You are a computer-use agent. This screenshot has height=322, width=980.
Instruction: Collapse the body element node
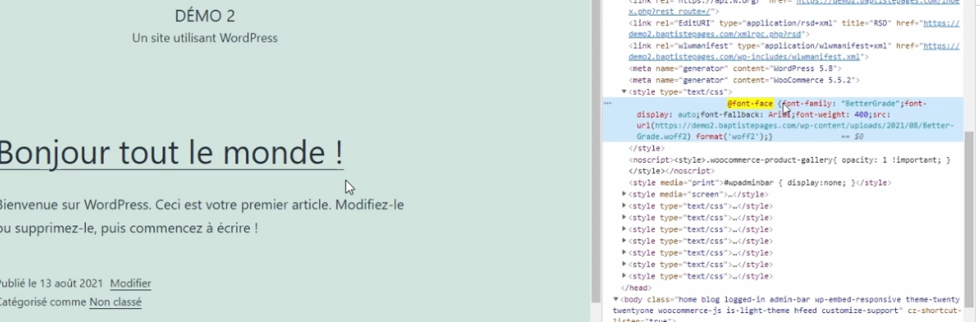click(617, 300)
